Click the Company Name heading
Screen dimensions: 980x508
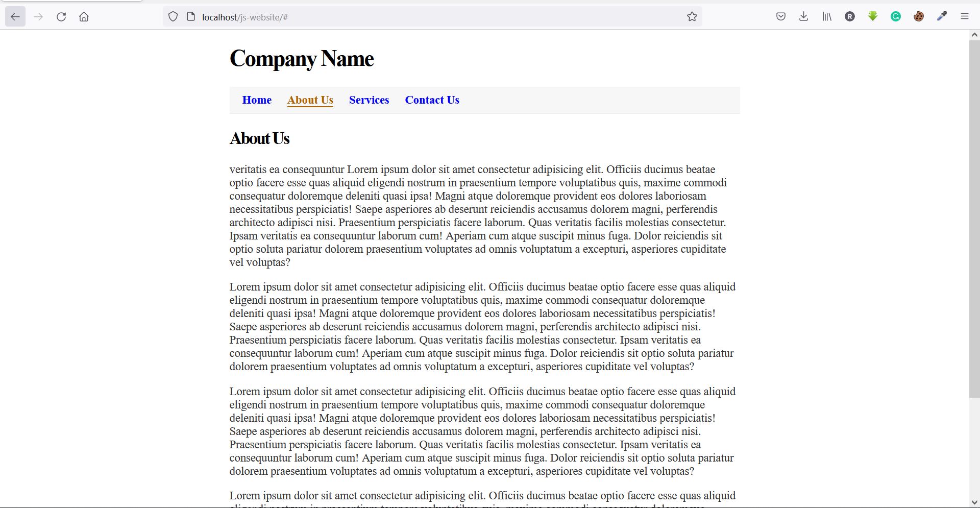[302, 59]
